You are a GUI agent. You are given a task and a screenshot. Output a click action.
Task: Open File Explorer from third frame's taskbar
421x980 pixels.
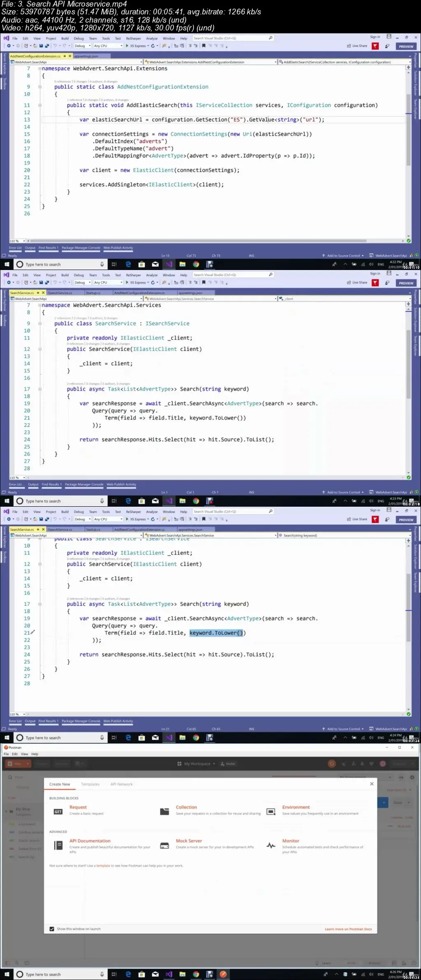tap(183, 738)
